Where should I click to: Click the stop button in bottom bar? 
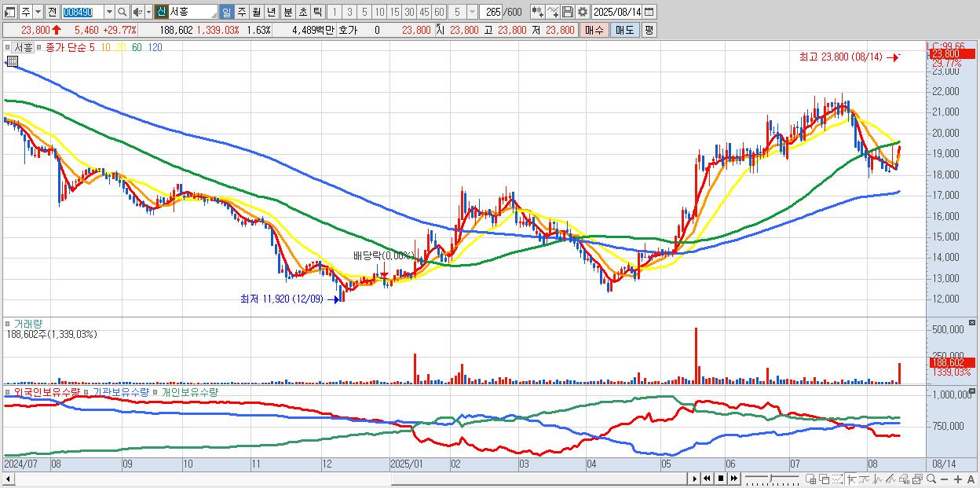click(720, 479)
